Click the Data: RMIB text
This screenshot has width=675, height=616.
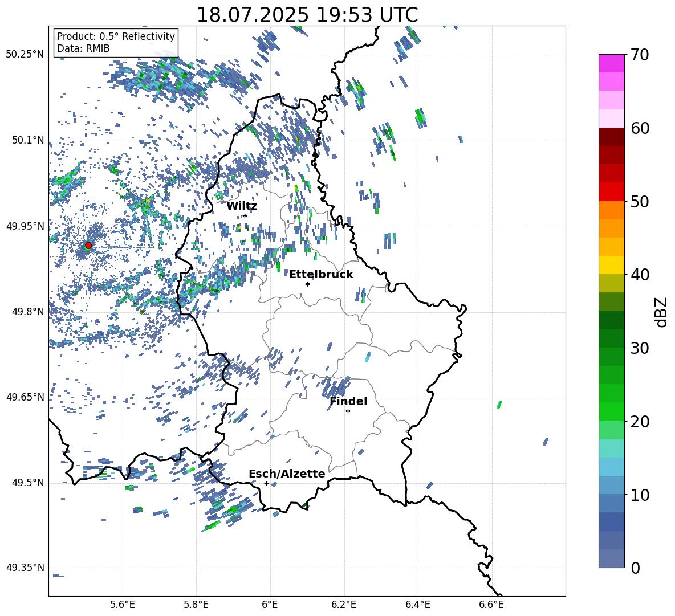pos(83,48)
